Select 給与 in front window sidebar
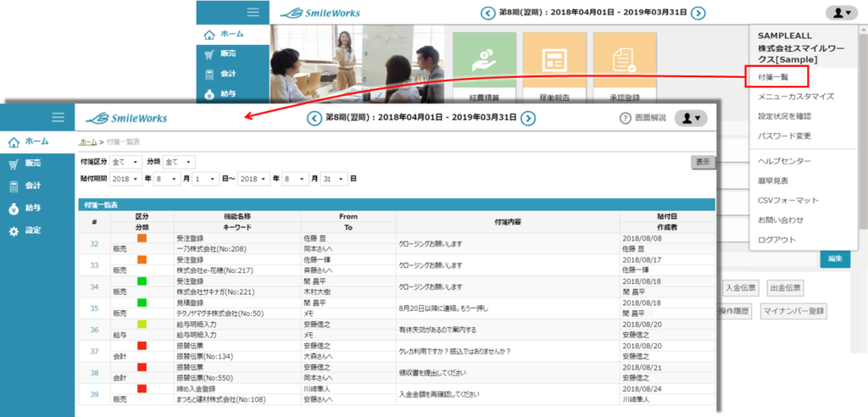 (x=37, y=208)
